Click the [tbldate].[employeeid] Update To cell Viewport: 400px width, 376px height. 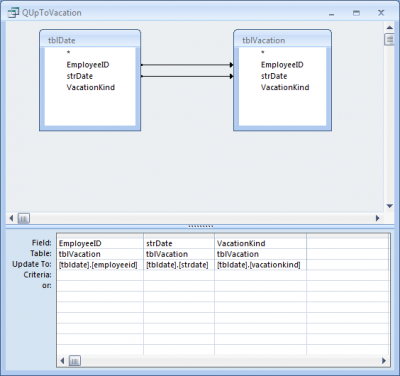click(100, 265)
